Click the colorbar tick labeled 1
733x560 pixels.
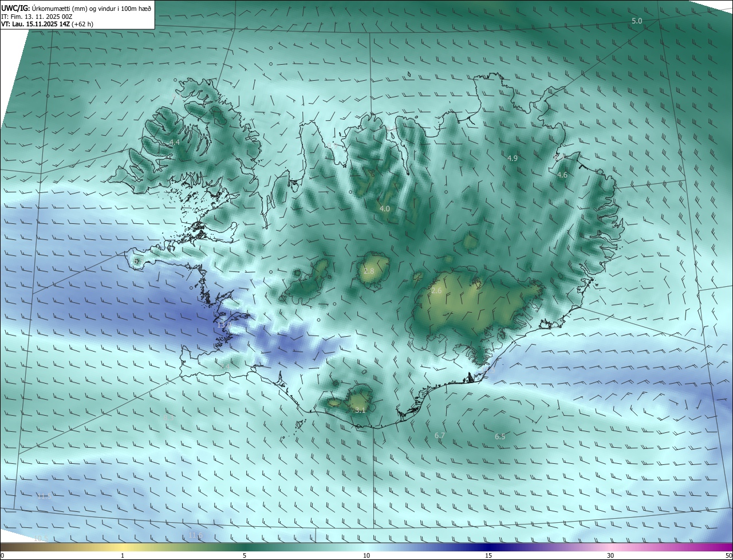[123, 555]
